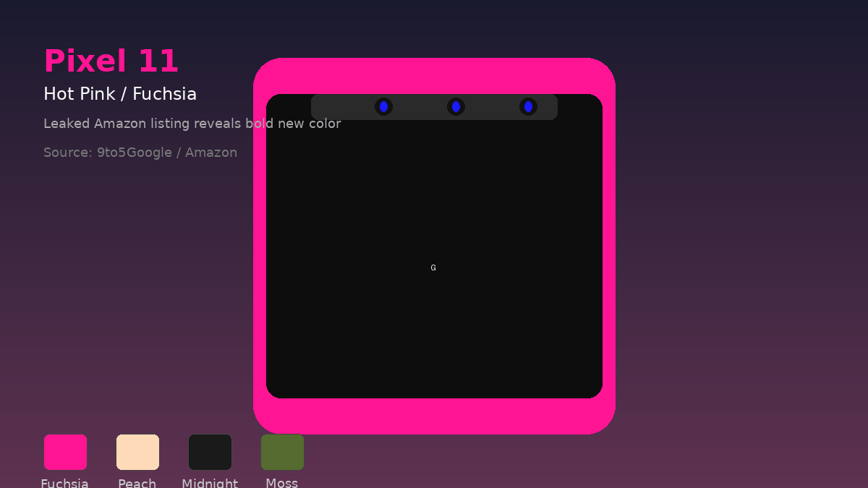Select the Moss color swatch
Viewport: 868px width, 488px height.
[282, 452]
